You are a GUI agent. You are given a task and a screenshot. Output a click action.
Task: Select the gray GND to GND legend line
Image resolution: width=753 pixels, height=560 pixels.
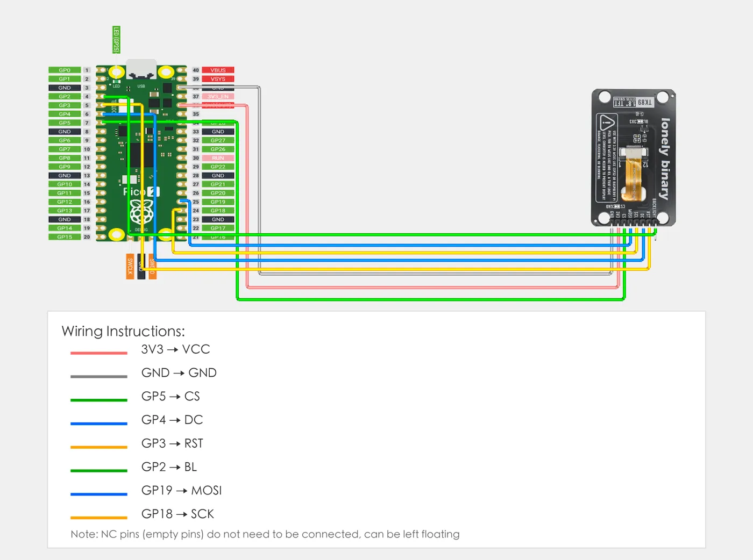[x=98, y=377]
